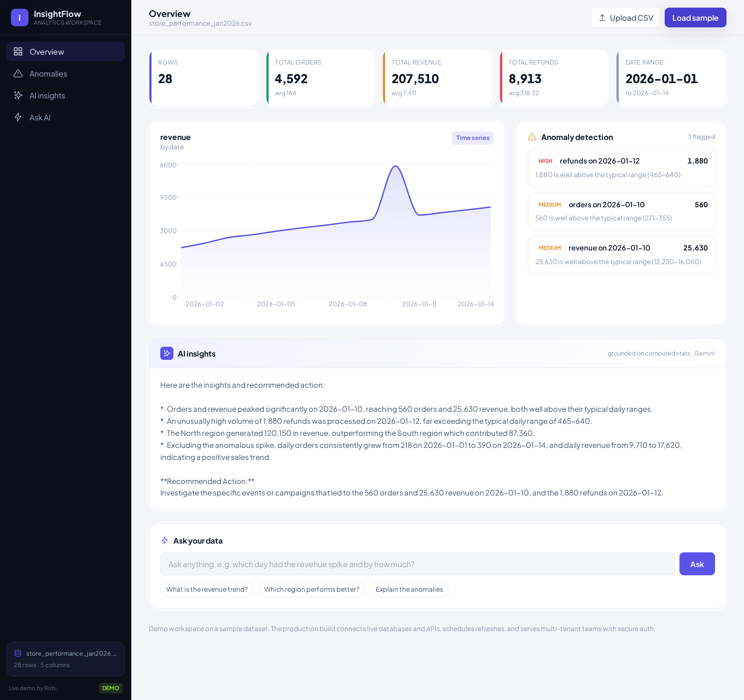
Task: Select 'Which region performs better?' suggestion
Action: 312,589
